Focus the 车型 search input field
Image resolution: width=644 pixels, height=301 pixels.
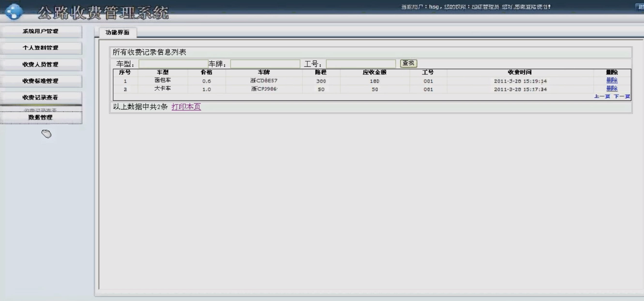pos(173,64)
